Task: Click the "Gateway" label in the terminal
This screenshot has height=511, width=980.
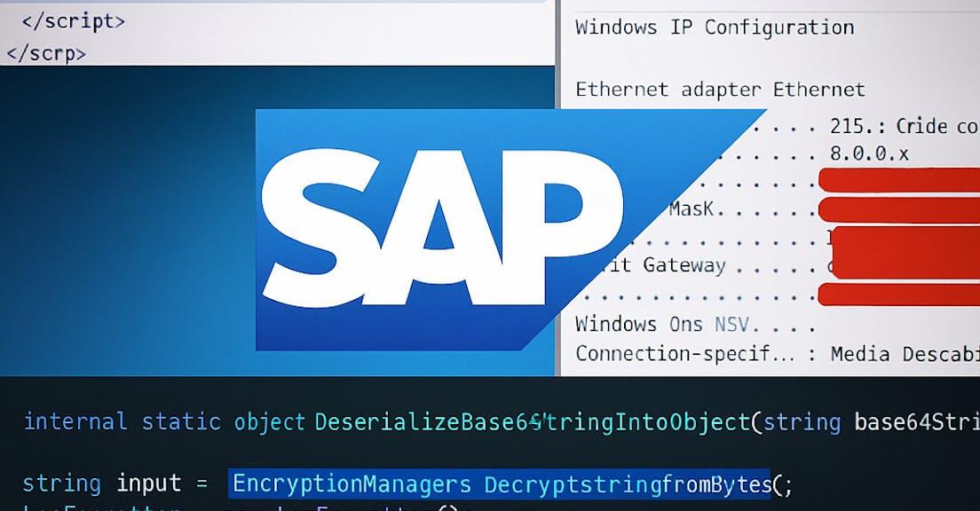Action: tap(684, 265)
